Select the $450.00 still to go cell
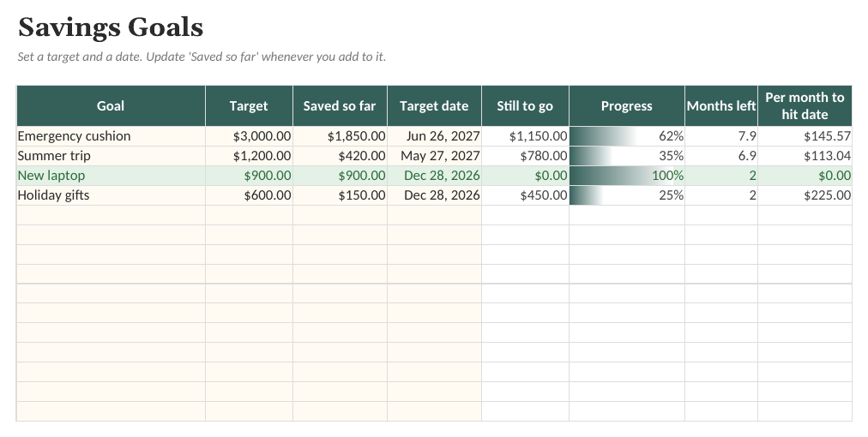The image size is (868, 437). pos(525,195)
